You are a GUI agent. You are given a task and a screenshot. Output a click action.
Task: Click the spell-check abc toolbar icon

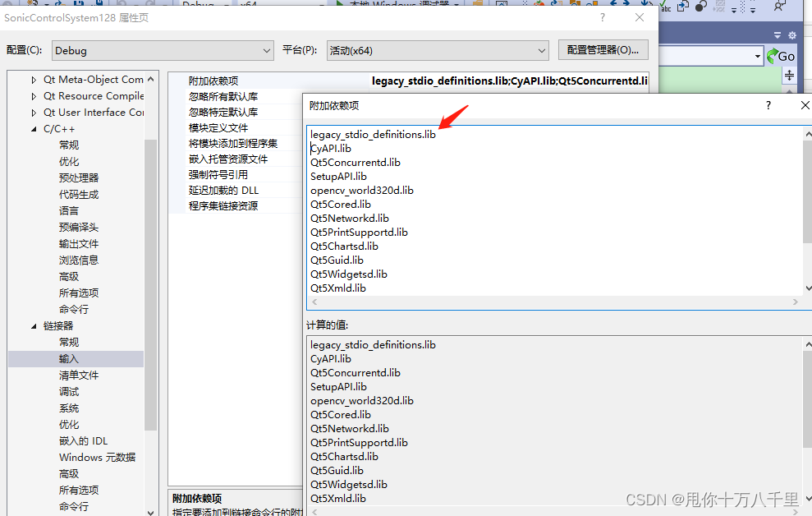click(665, 7)
